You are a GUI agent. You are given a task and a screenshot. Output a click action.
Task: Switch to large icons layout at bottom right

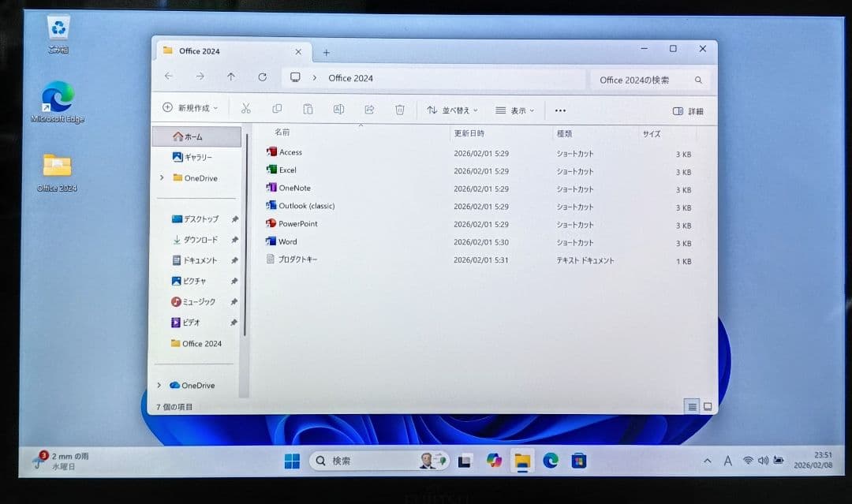708,405
